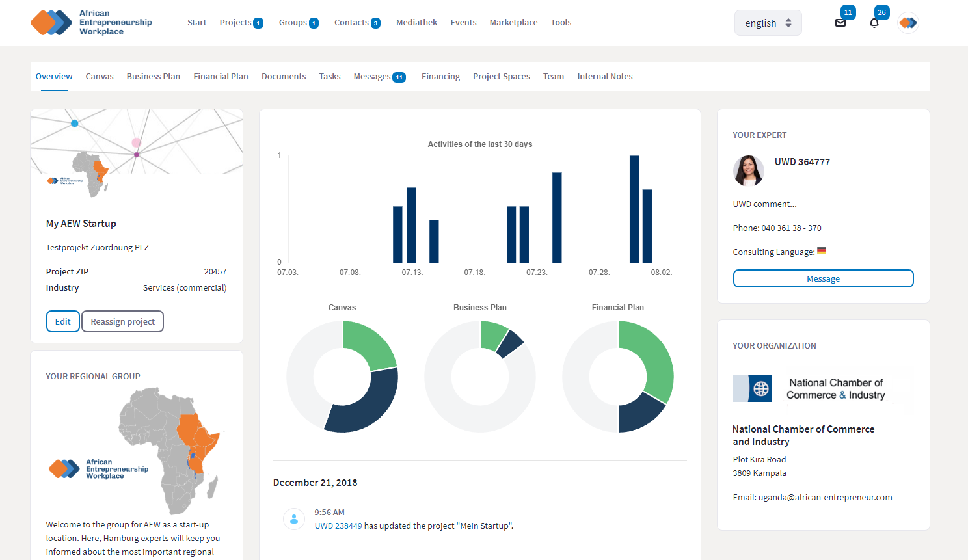Open the language selector dropdown
The width and height of the screenshot is (968, 560).
click(768, 23)
